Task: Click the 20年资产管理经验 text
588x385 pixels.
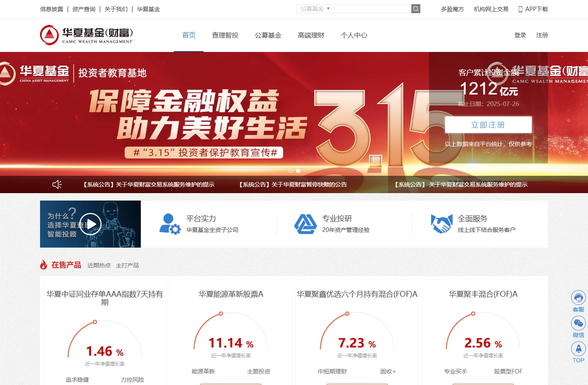Action: [x=346, y=230]
